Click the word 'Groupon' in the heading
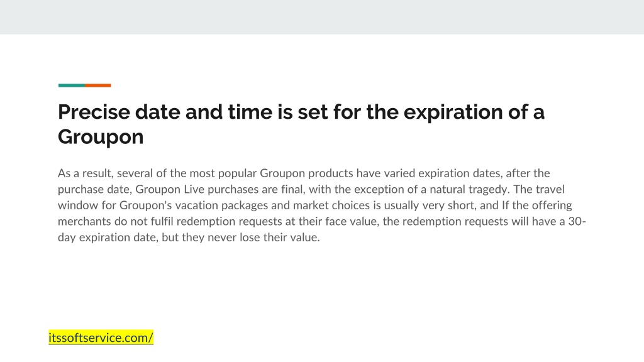The width and height of the screenshot is (644, 362). [101, 136]
